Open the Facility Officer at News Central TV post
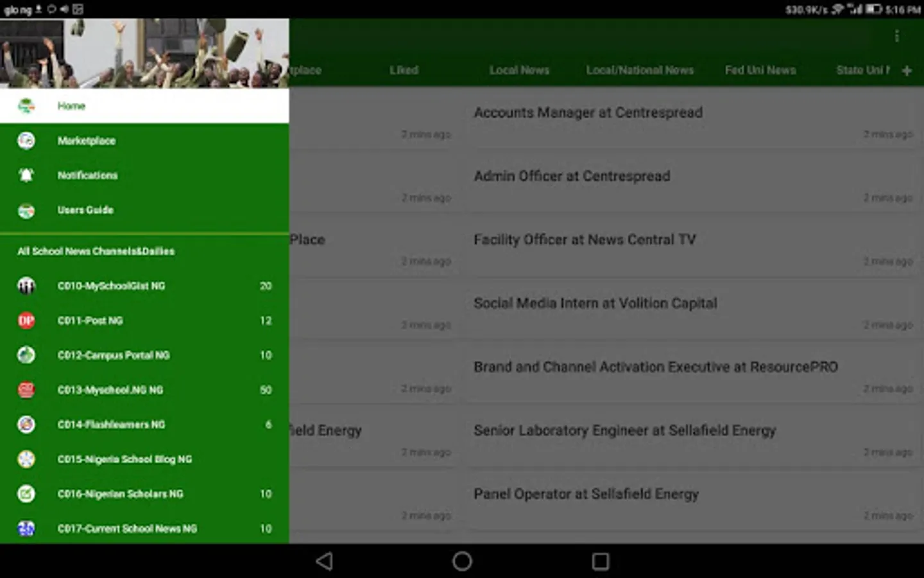Screen dimensions: 924x578 point(585,240)
